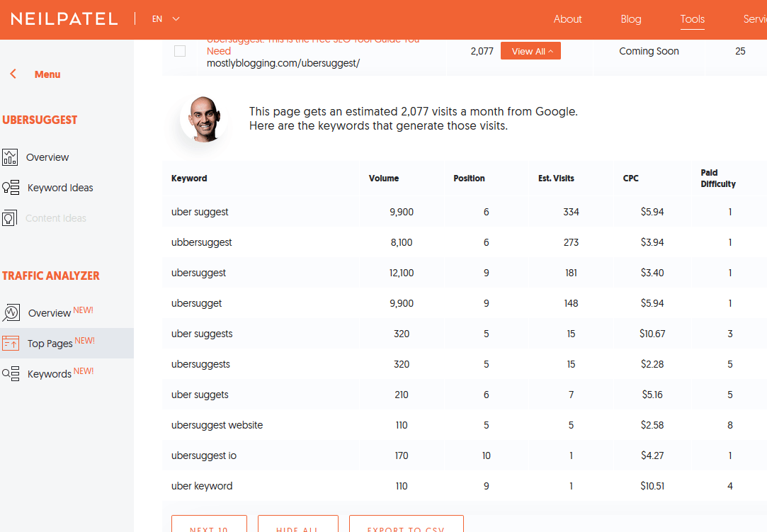Open the Tools menu item
This screenshot has height=532, width=767.
click(692, 19)
